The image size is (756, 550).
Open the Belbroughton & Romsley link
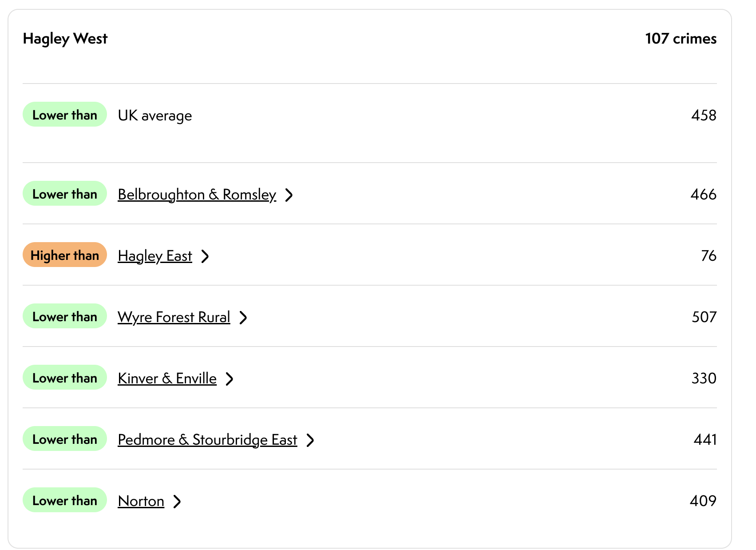pyautogui.click(x=197, y=195)
